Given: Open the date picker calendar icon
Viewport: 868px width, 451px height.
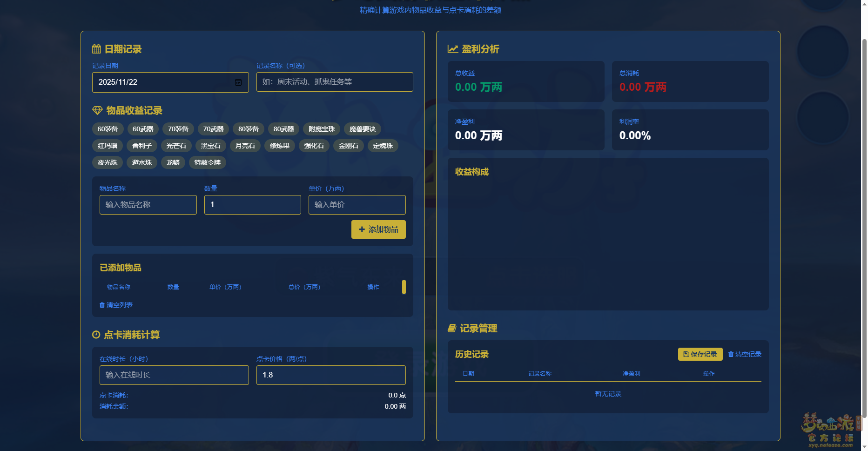Looking at the screenshot, I should pos(238,82).
